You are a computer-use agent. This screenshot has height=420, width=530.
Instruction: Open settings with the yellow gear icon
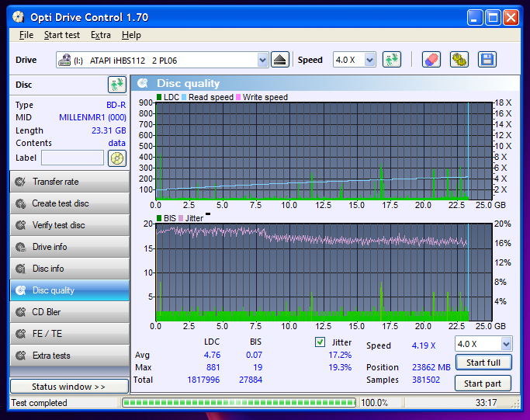[x=459, y=60]
